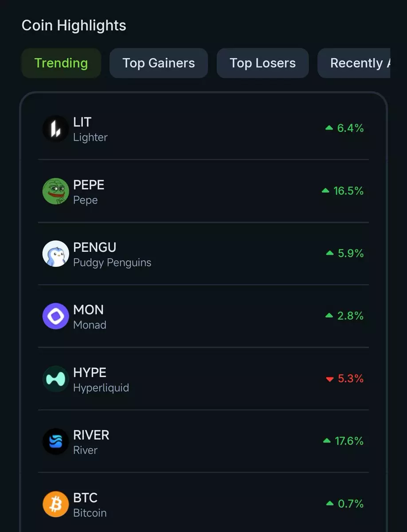Tap the River coin wave icon
This screenshot has height=532, width=407.
click(55, 441)
